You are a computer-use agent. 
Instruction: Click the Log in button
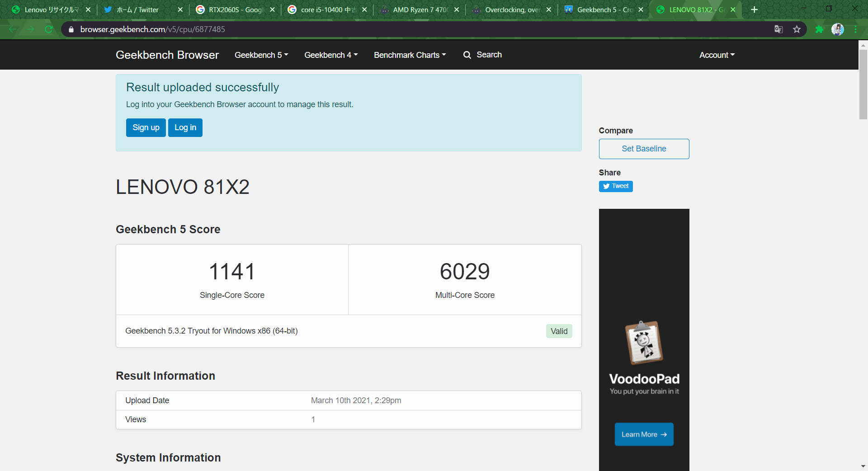coord(185,127)
